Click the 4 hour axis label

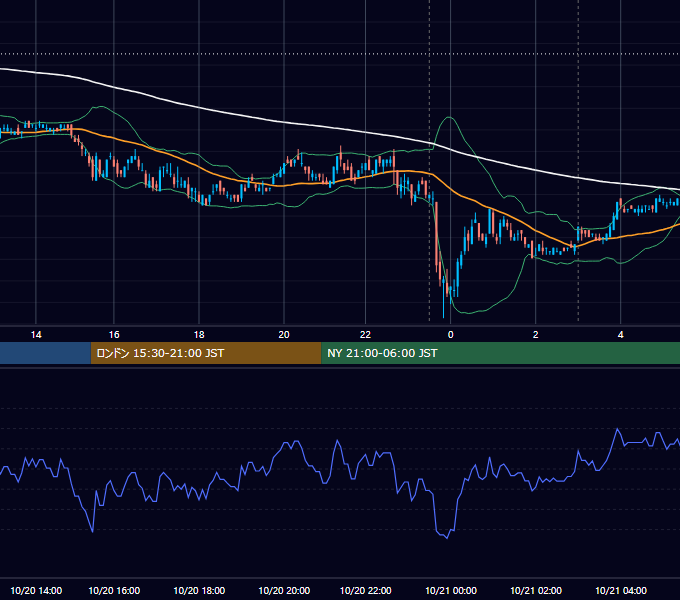click(621, 334)
